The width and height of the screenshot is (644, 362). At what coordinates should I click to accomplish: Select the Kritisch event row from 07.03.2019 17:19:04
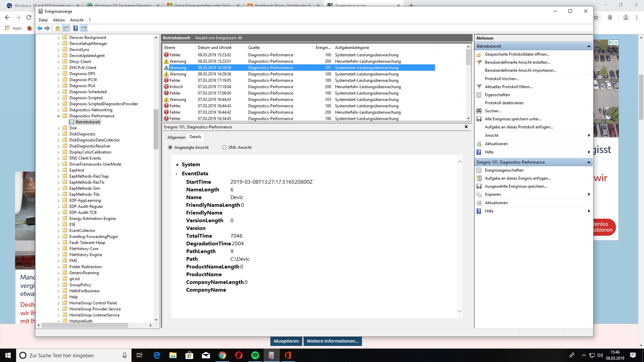click(x=299, y=87)
